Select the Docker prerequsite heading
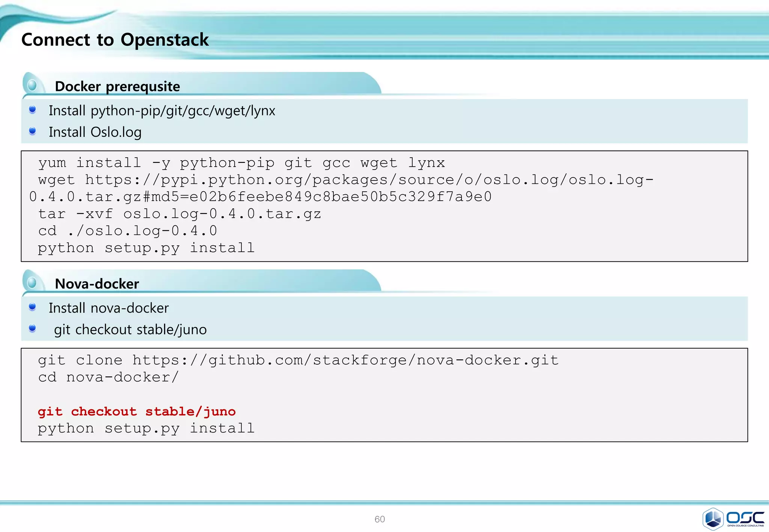 (117, 86)
